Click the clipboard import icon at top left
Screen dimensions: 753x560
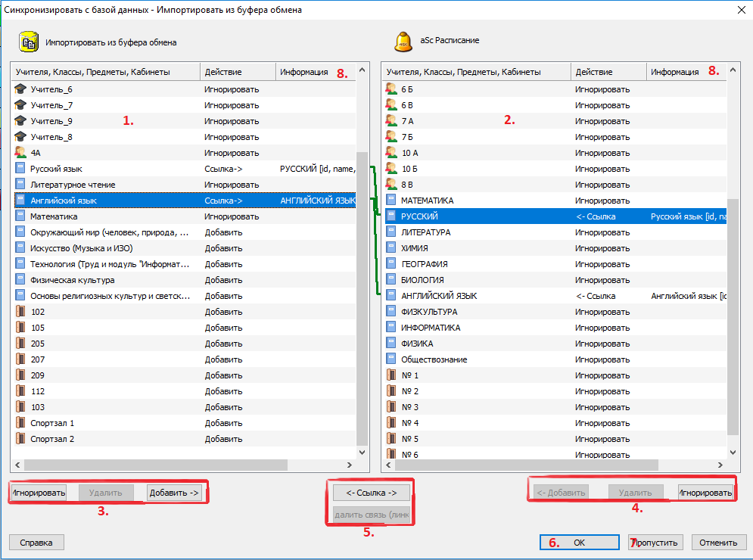(29, 42)
